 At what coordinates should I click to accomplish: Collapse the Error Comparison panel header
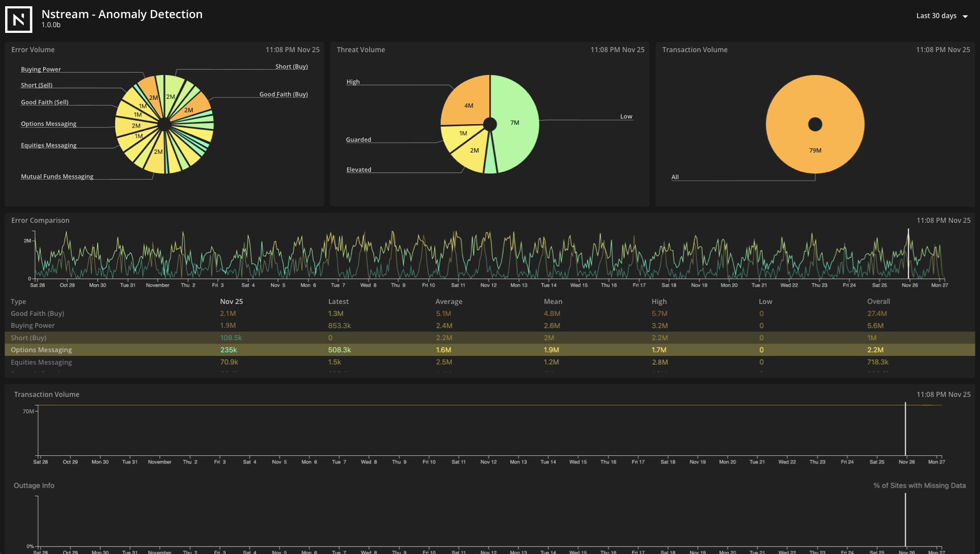pos(40,220)
